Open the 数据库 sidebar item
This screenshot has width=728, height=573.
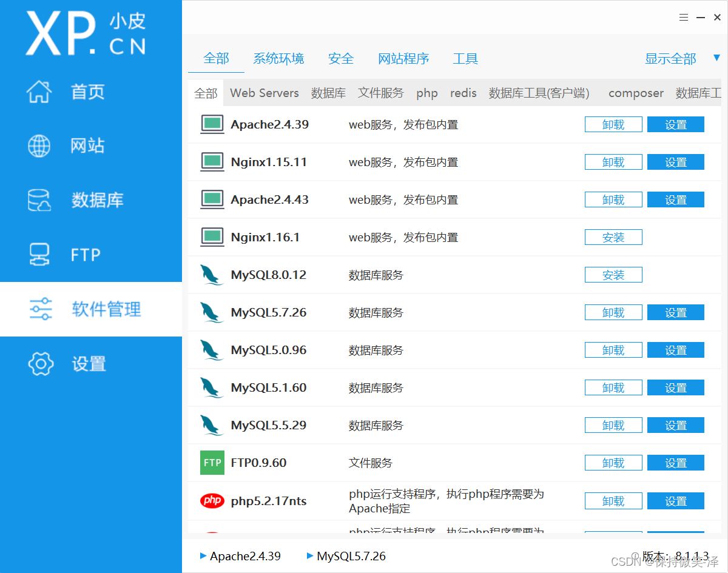[x=91, y=200]
